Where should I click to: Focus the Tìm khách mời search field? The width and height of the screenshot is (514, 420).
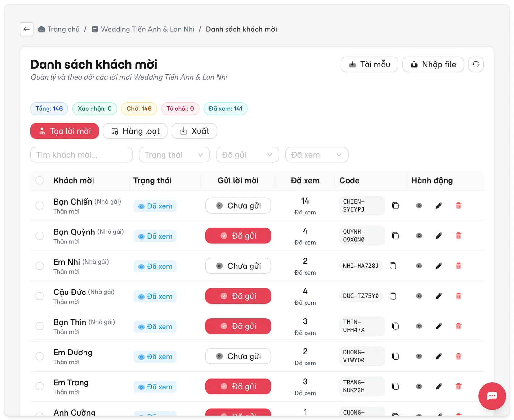(82, 155)
